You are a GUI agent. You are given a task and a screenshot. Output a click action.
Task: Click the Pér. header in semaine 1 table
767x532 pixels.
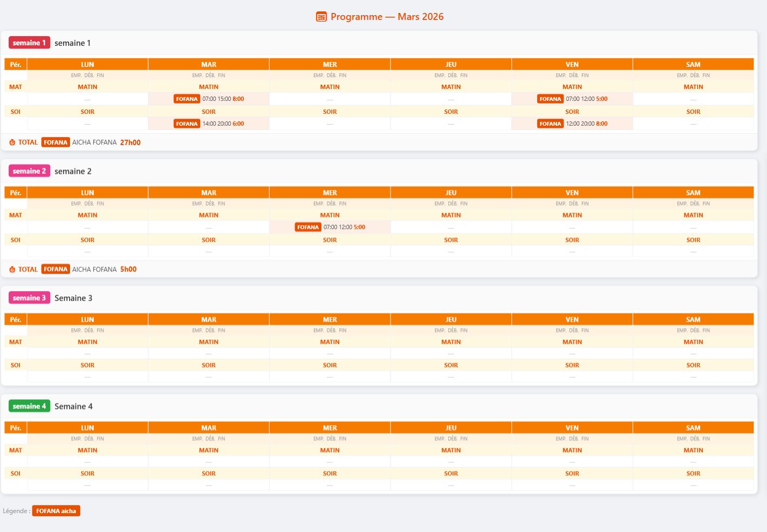click(x=16, y=64)
